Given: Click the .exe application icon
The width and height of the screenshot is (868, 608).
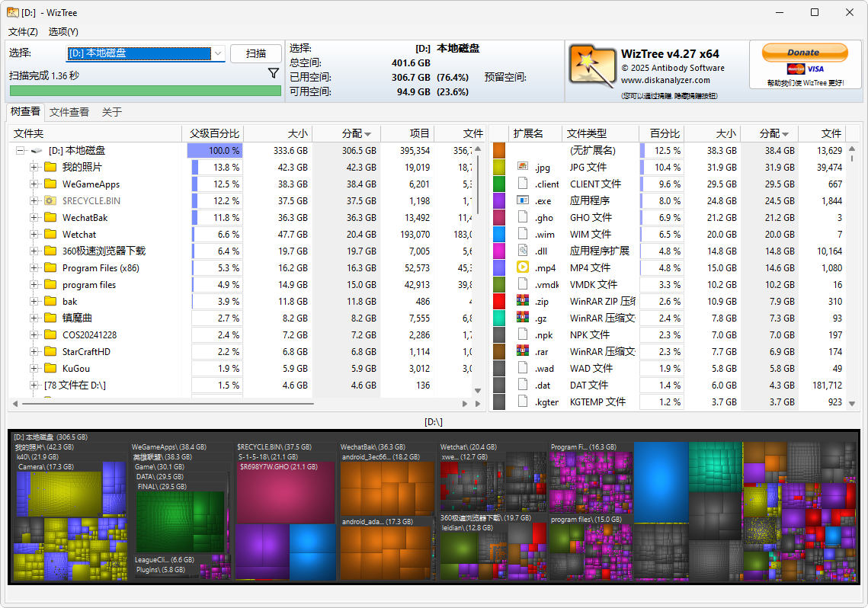Looking at the screenshot, I should click(523, 200).
